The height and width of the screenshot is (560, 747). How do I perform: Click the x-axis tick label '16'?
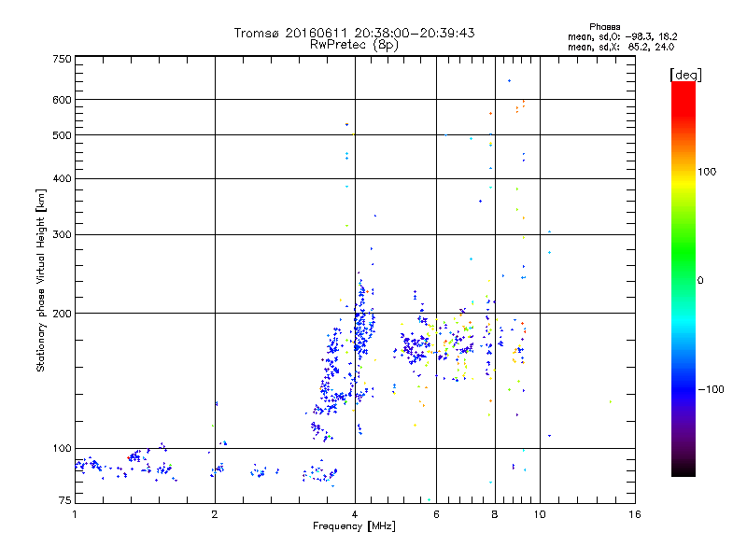pos(635,514)
